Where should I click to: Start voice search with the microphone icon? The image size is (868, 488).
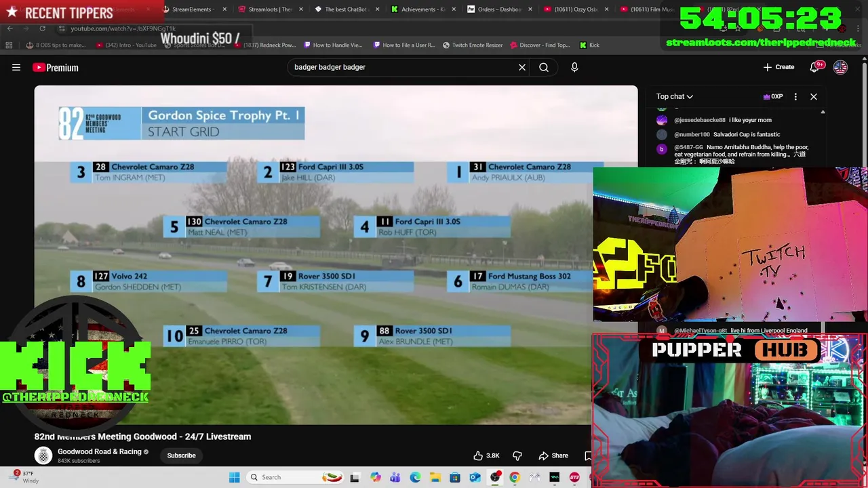pos(574,67)
